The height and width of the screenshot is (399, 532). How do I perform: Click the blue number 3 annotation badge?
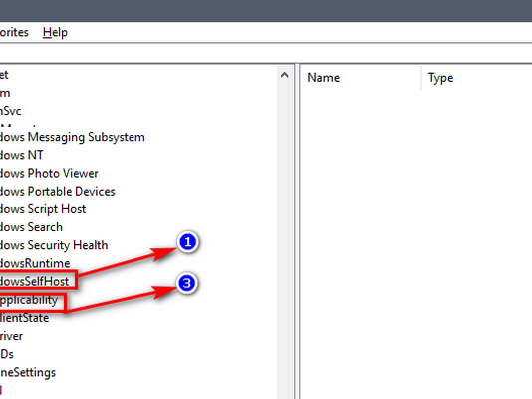(187, 283)
